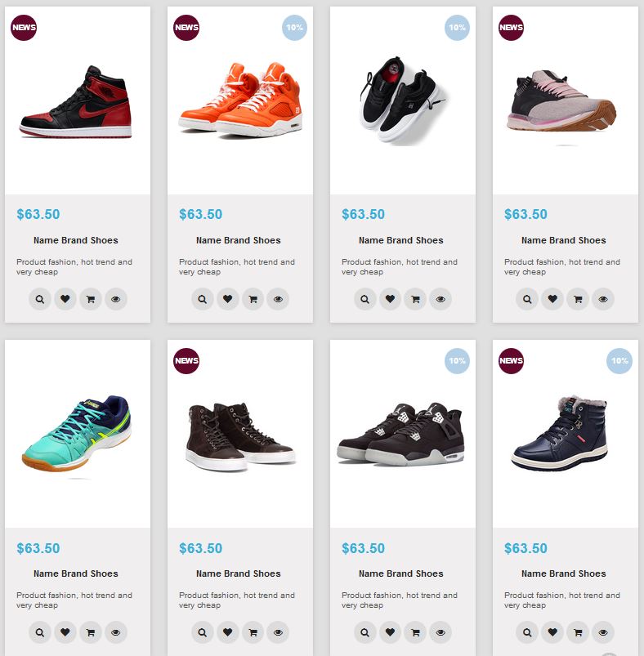Click the NEWS badge on the red Air Jordan card

(22, 27)
